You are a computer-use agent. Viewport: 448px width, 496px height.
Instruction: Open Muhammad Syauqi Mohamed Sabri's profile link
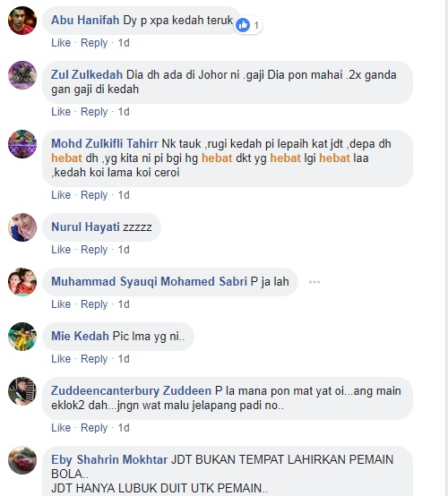(149, 281)
